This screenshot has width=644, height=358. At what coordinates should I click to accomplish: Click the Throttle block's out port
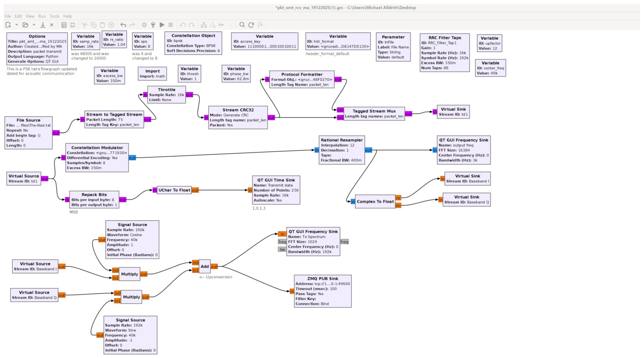pos(189,95)
